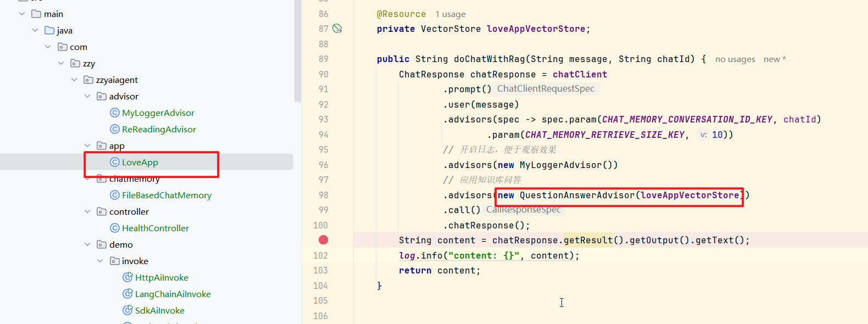Click CHAT_MEMORY_RETRIEVE_SIZE_KEY constant
The image size is (868, 324).
point(605,135)
